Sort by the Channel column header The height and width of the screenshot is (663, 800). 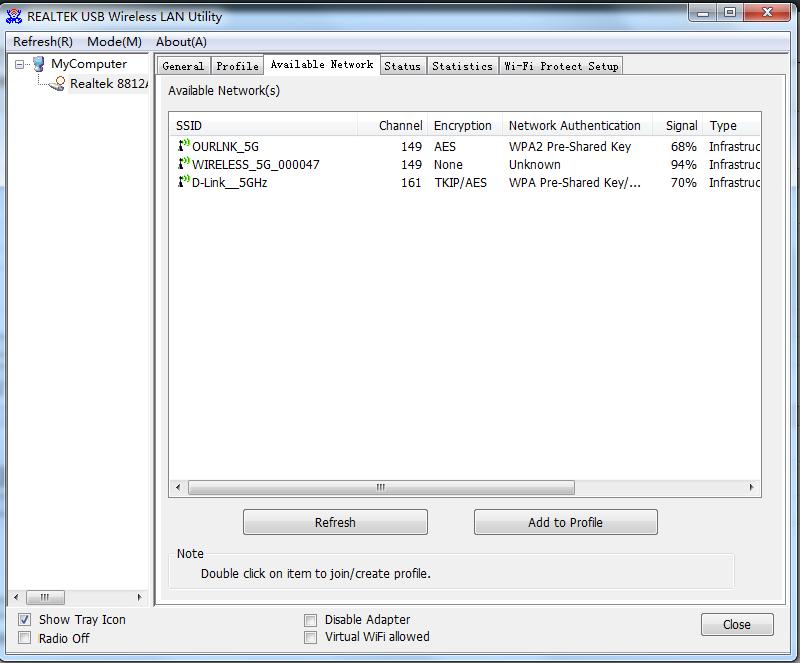pos(392,125)
